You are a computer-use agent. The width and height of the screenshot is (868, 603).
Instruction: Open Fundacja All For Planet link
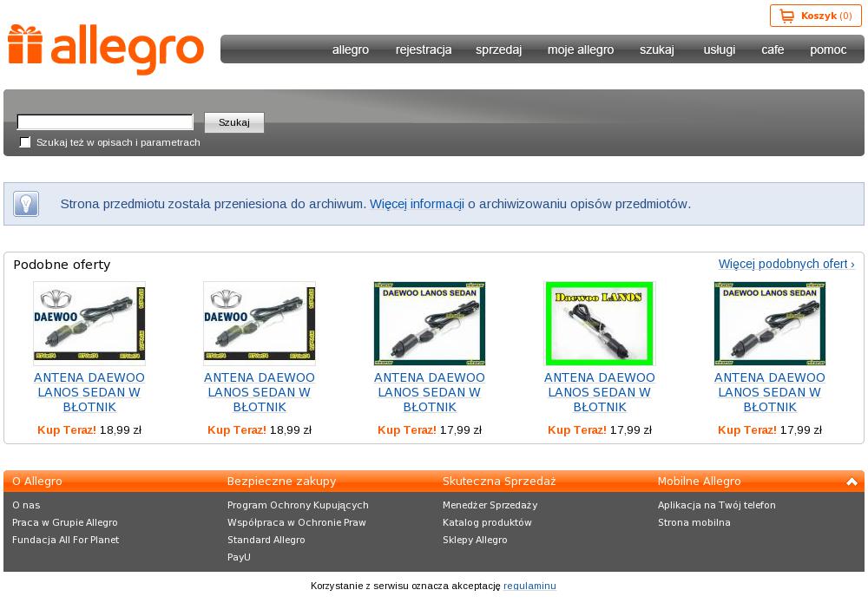point(65,540)
